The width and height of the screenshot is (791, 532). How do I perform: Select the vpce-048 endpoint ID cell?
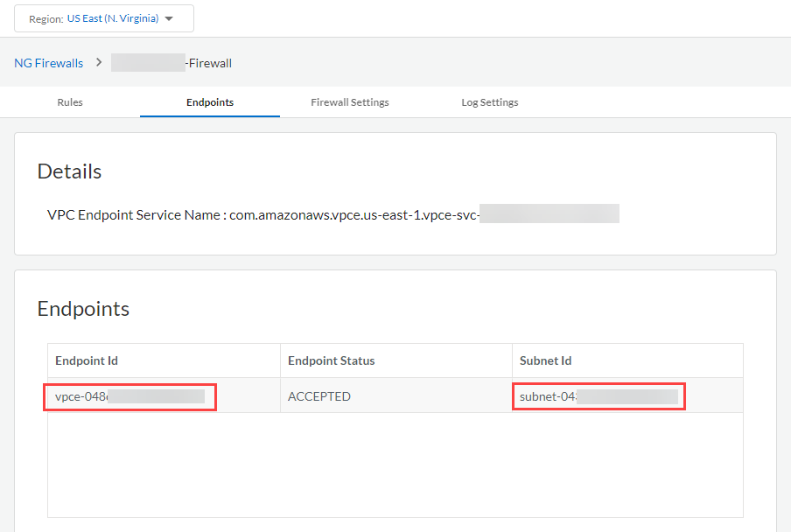point(129,396)
